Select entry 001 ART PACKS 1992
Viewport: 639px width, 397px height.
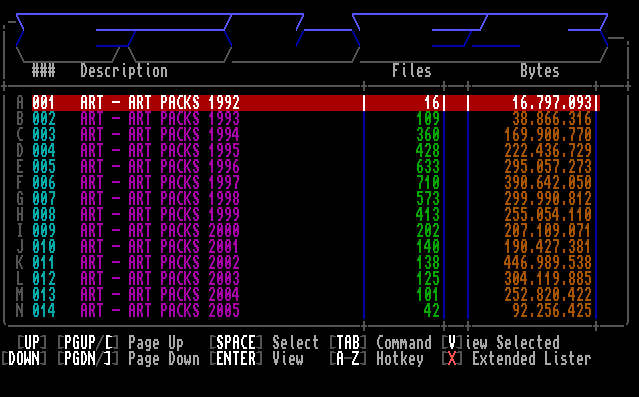(x=316, y=103)
